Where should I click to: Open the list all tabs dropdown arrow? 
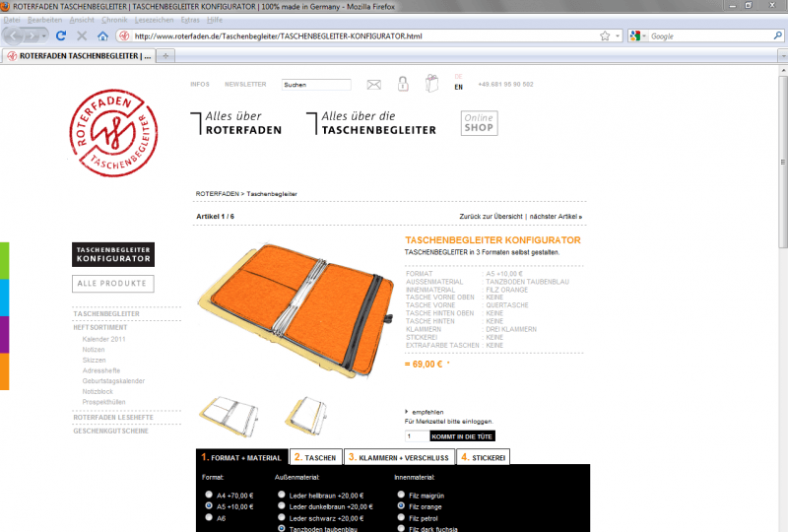click(x=782, y=56)
